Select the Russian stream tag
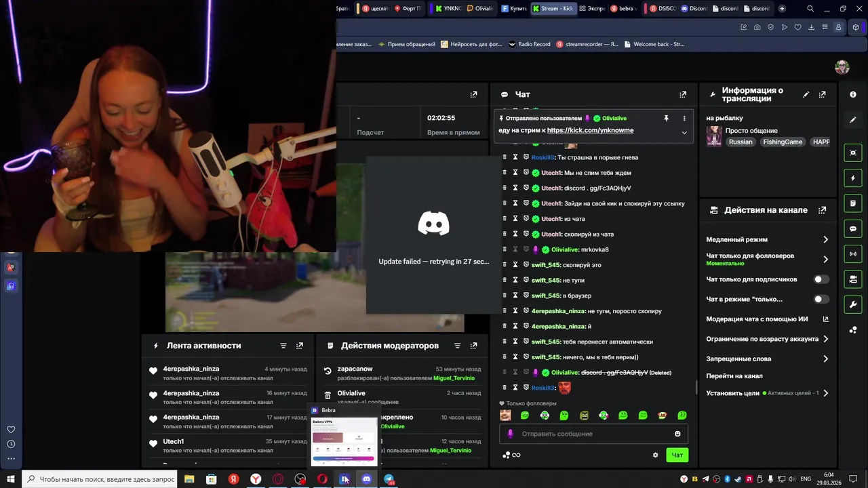Screen dimensions: 868x488 click(x=741, y=142)
